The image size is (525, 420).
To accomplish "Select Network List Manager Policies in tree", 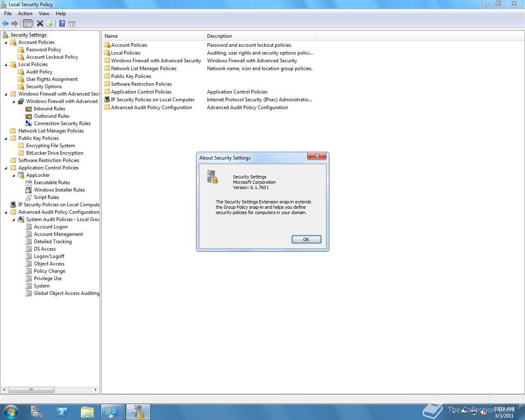I will (x=51, y=131).
